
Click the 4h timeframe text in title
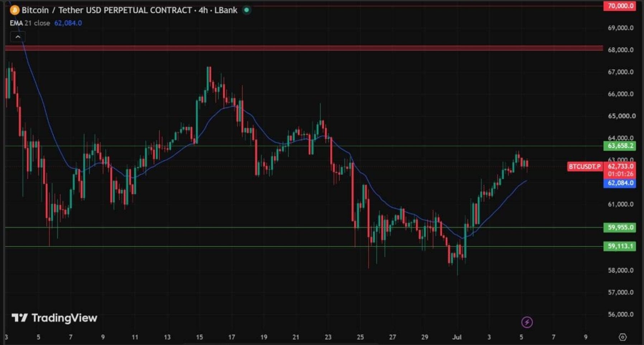[x=203, y=10]
